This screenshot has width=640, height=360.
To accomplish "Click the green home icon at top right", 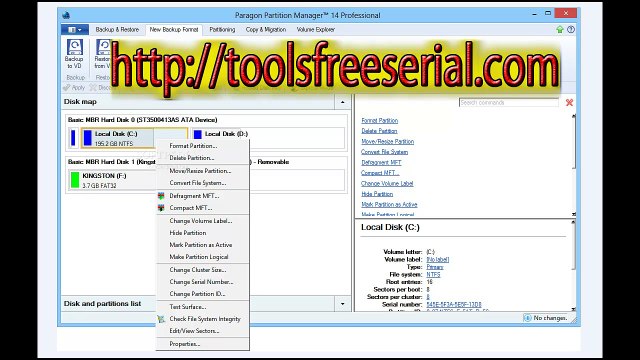I will pyautogui.click(x=560, y=29).
